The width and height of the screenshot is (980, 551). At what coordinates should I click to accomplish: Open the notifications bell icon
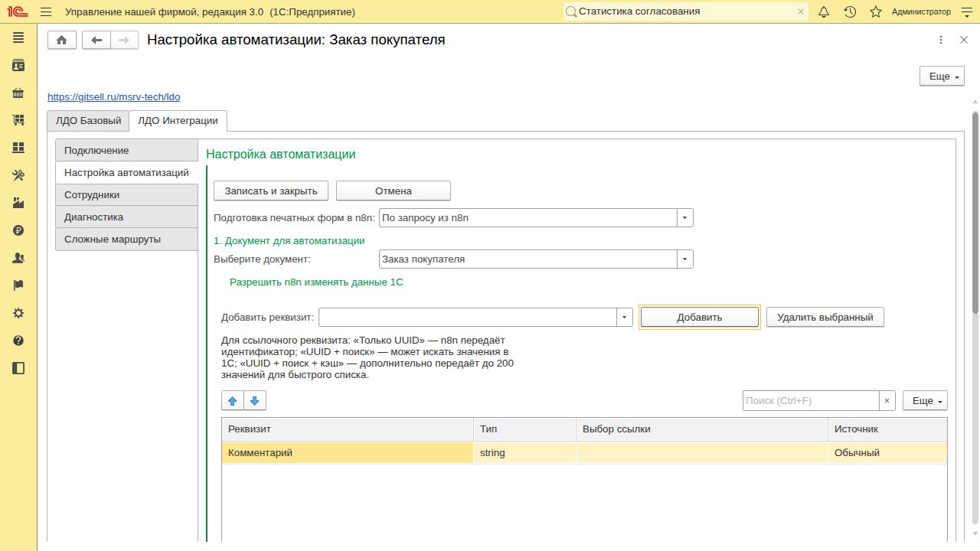[824, 11]
